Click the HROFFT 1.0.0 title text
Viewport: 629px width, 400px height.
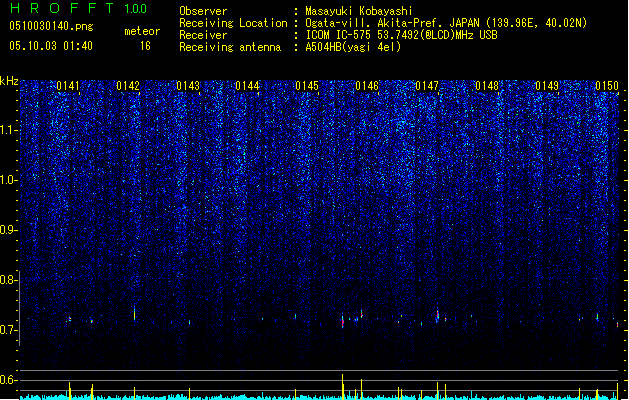coord(78,8)
